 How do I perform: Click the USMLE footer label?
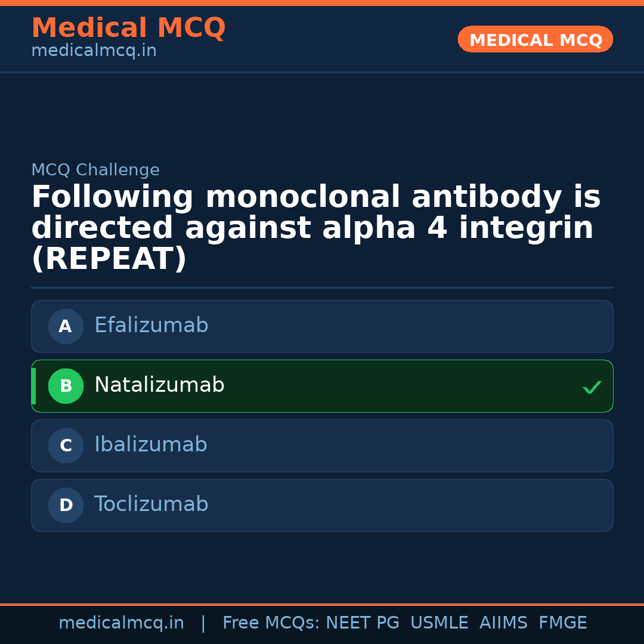point(439,623)
